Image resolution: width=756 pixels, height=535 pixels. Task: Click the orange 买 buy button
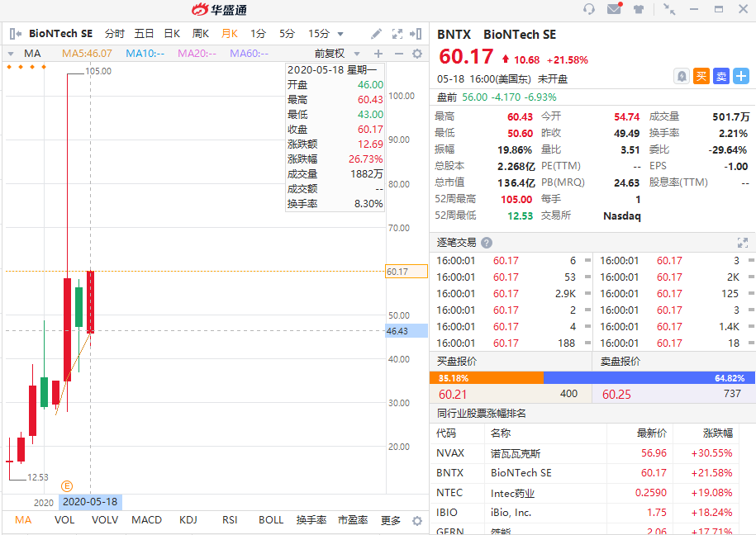point(701,76)
